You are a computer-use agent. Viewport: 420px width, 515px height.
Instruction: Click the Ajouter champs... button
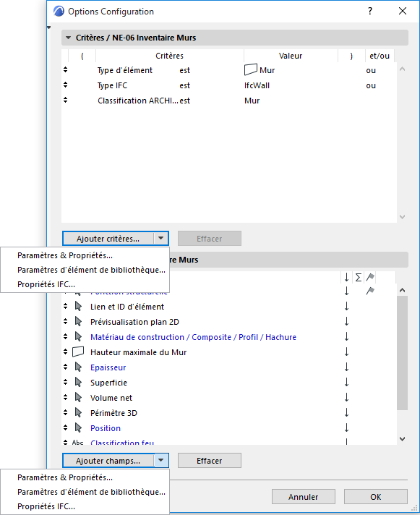(108, 461)
